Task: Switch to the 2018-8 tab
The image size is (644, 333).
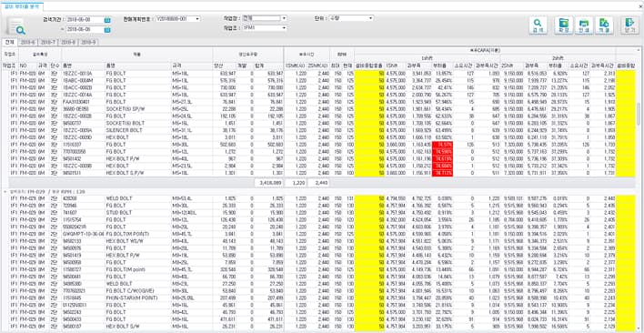Action: click(x=68, y=42)
